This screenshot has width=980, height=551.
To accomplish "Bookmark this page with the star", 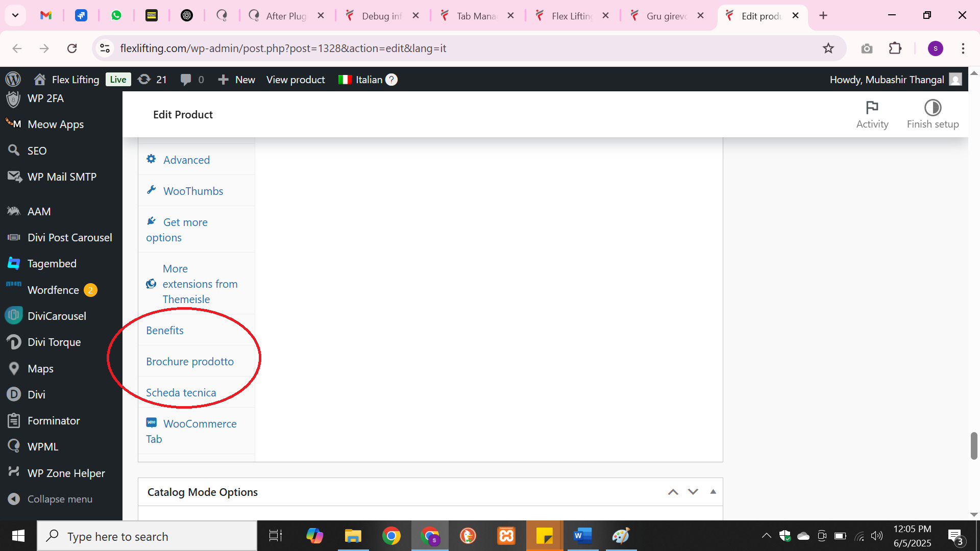I will click(828, 48).
